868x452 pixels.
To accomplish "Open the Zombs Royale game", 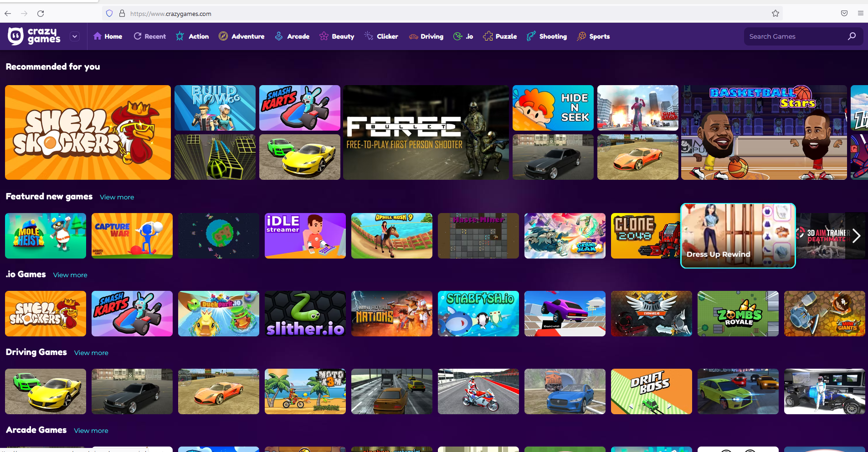I will click(x=738, y=314).
